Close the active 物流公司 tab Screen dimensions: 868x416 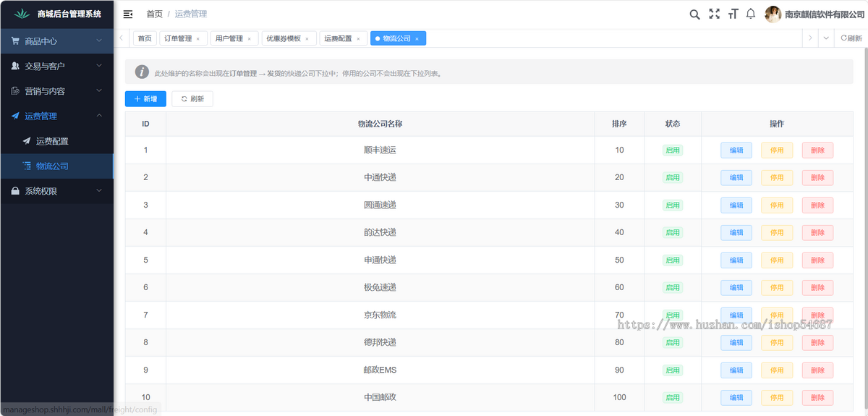click(417, 39)
